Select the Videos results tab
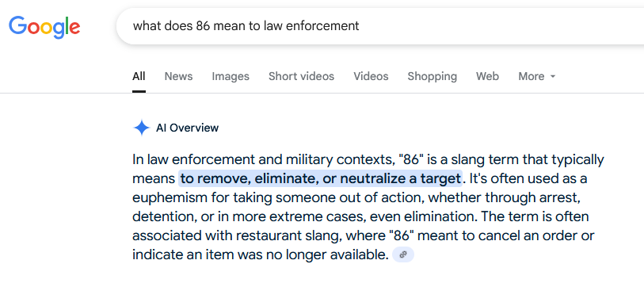The height and width of the screenshot is (306, 644). click(x=371, y=76)
